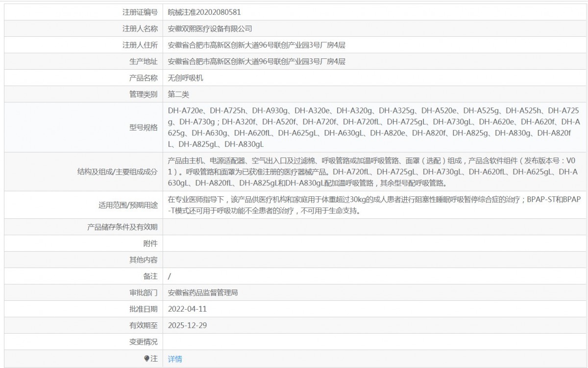This screenshot has height=368, width=588.
Task: Select the address value in the 注册人住所 row
Action: pos(257,45)
